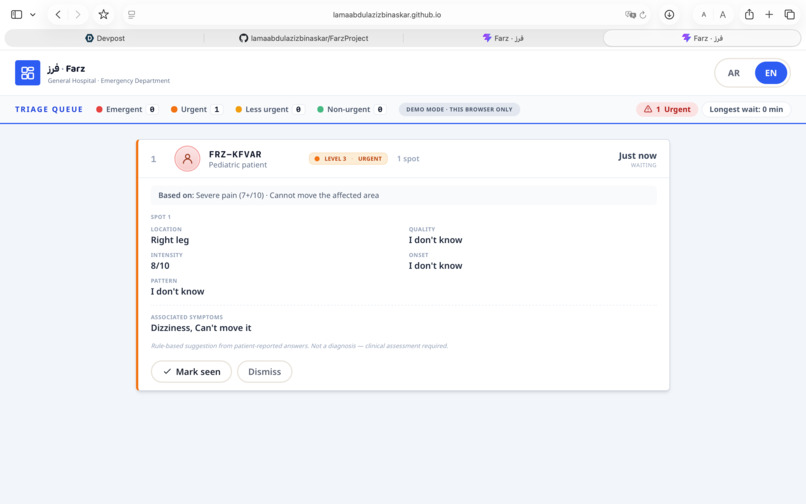The image size is (806, 504).
Task: Dismiss the patient card
Action: [264, 371]
